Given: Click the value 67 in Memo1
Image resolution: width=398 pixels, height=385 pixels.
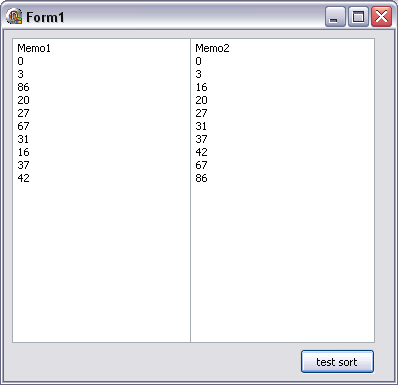Looking at the screenshot, I should click(x=23, y=126).
